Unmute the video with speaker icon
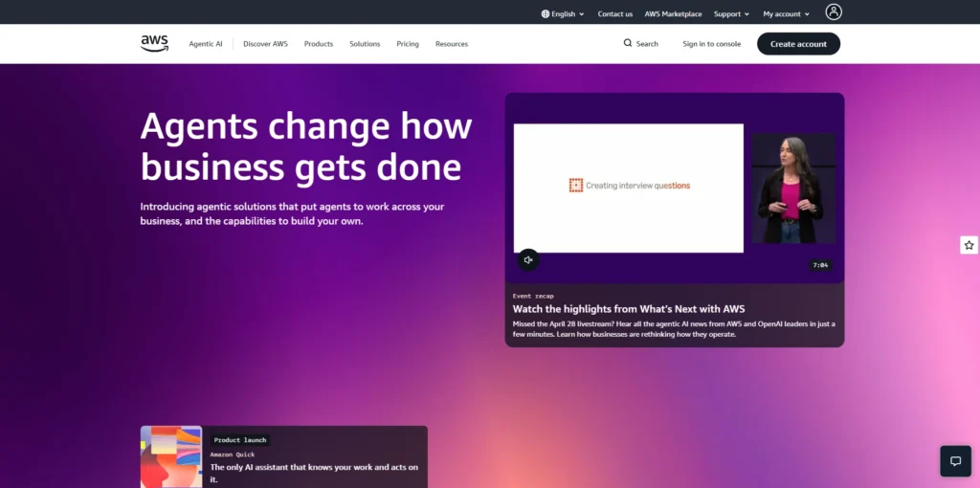The image size is (980, 488). point(528,260)
